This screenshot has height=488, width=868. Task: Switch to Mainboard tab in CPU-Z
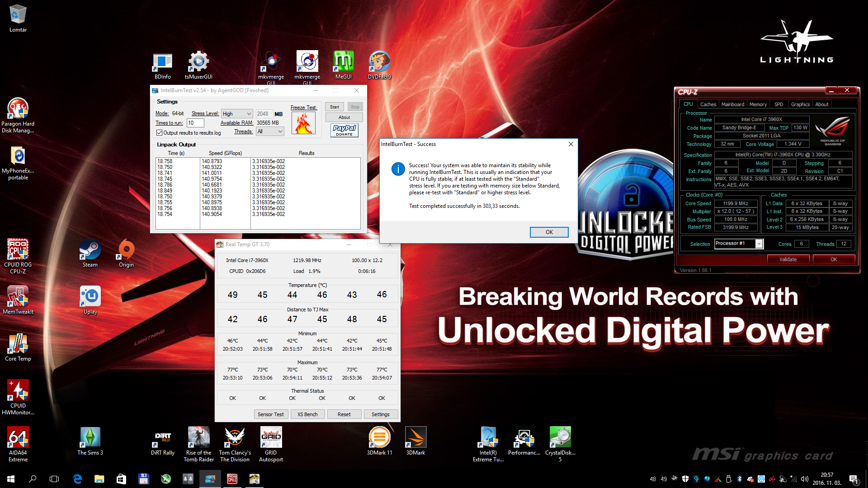coord(732,104)
